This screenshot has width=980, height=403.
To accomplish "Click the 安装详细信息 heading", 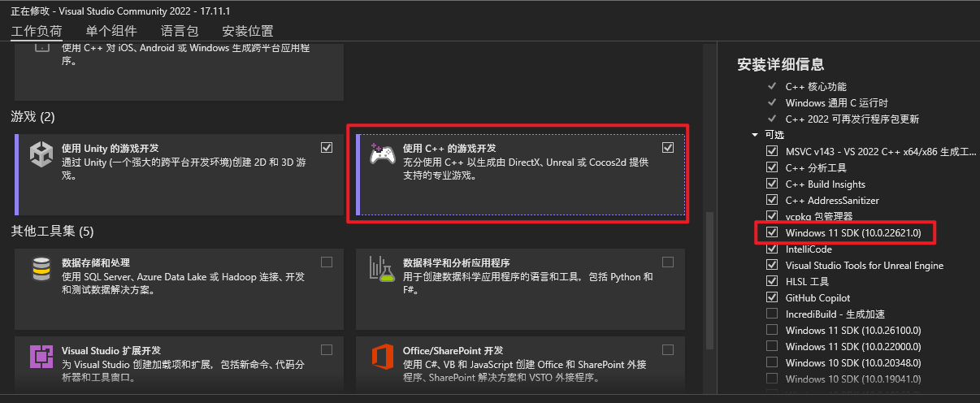I will coord(781,64).
